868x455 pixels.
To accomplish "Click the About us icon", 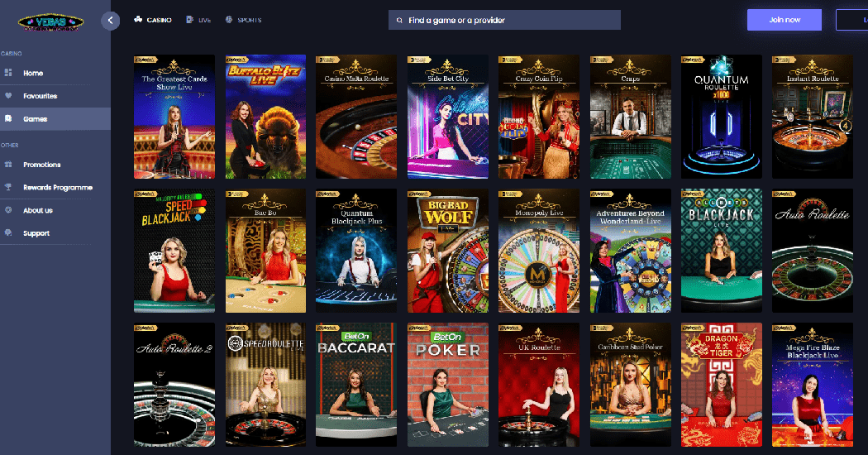I will pyautogui.click(x=8, y=210).
